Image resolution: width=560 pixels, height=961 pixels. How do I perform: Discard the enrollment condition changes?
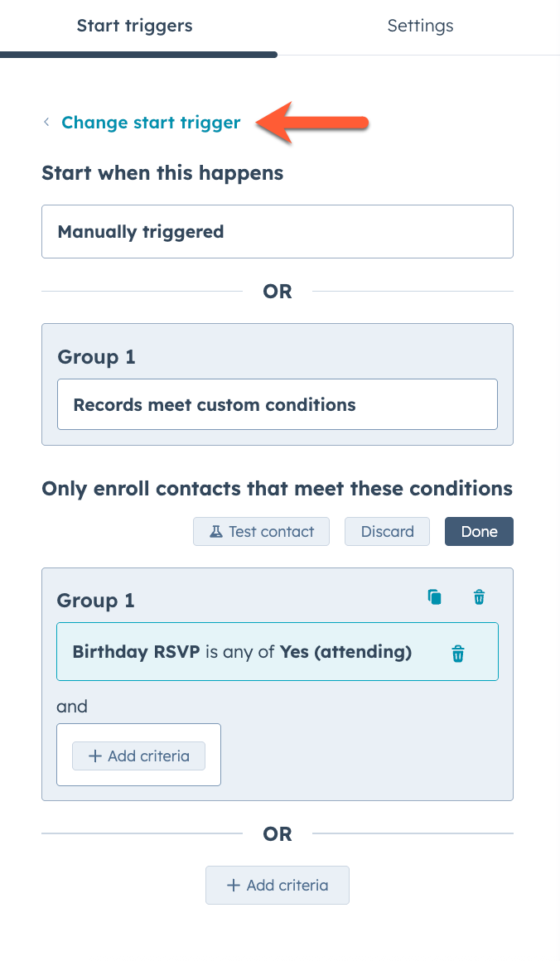click(x=387, y=531)
